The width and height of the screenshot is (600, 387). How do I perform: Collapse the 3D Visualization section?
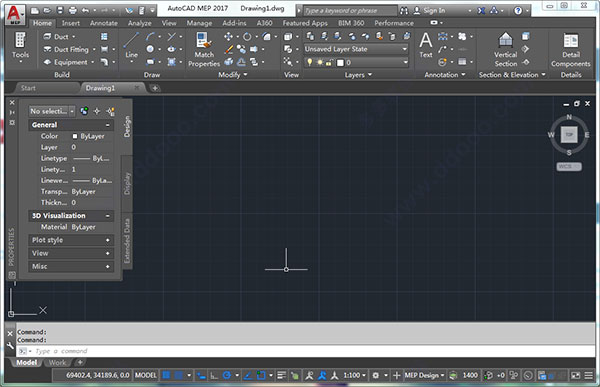tap(108, 216)
